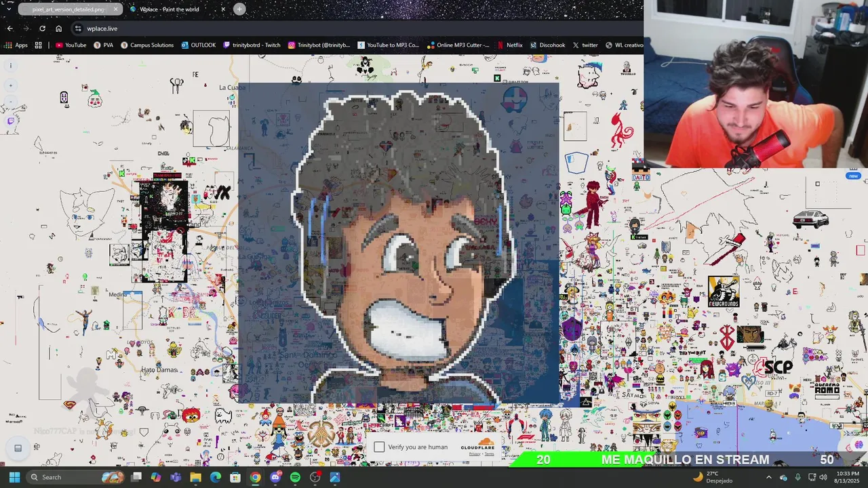Viewport: 868px width, 488px height.
Task: Close the Wplace - Paint the world tab
Action: [x=223, y=9]
